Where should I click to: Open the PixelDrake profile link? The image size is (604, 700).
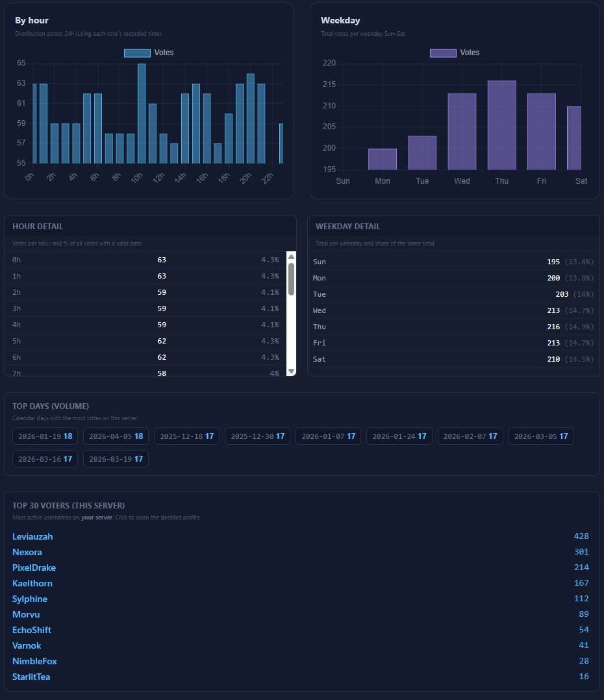34,568
